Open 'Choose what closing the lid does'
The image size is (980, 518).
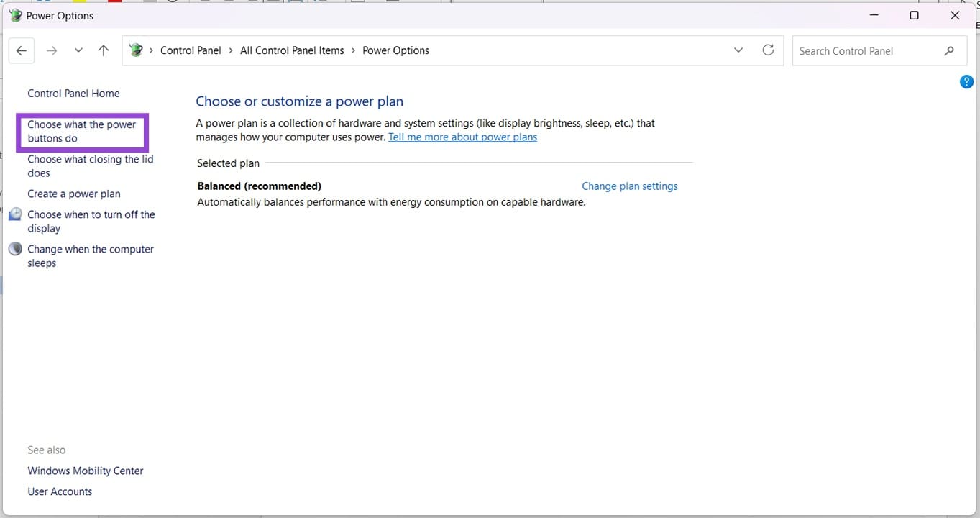(x=89, y=165)
